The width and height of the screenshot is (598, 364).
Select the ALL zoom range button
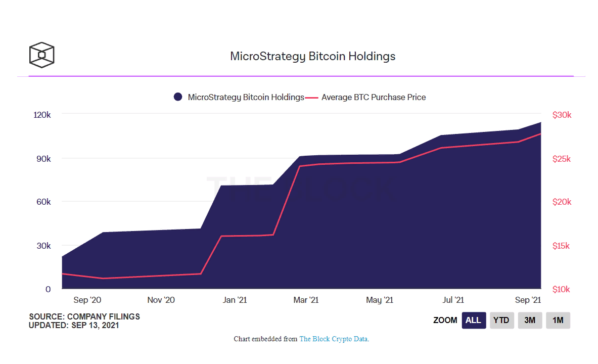point(474,320)
